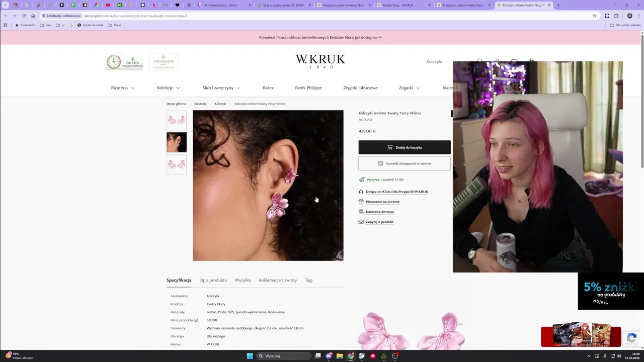Switch to the Graj w szachy online tab
Viewport: 644px width, 362px height.
pyautogui.click(x=284, y=5)
